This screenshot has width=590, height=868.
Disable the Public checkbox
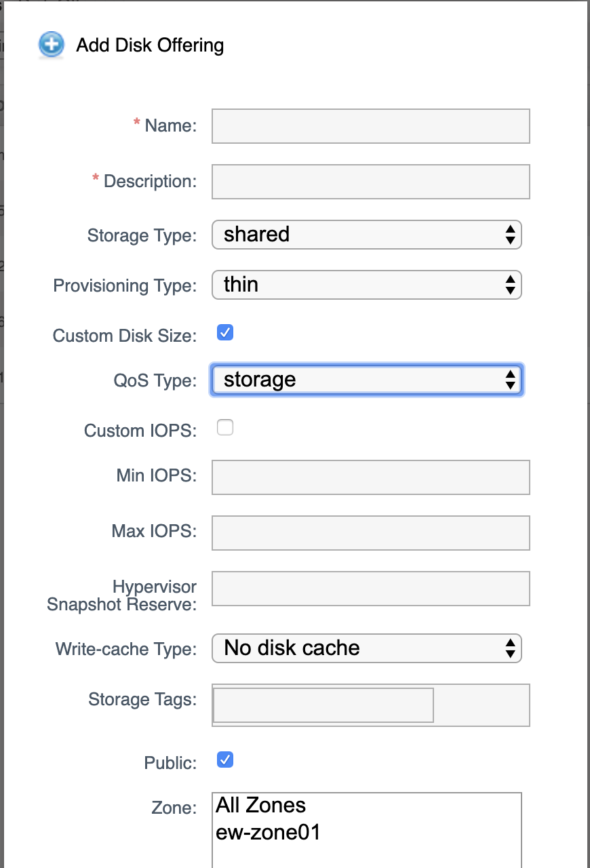click(x=224, y=759)
